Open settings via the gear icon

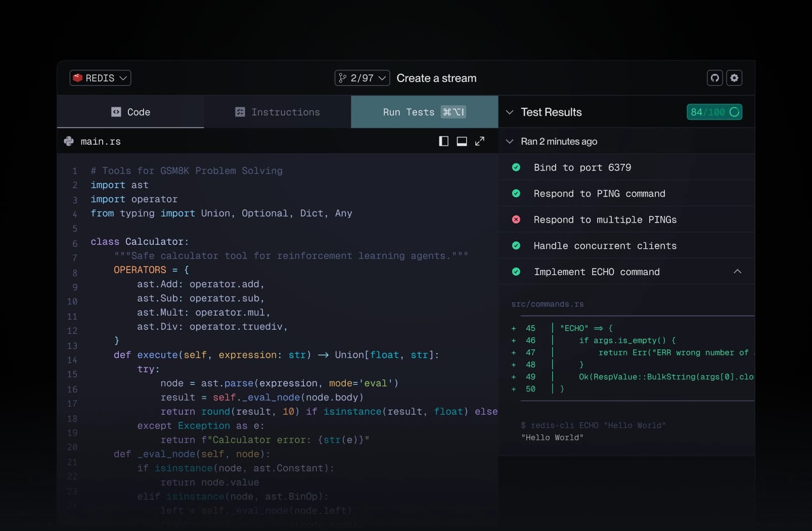click(734, 78)
